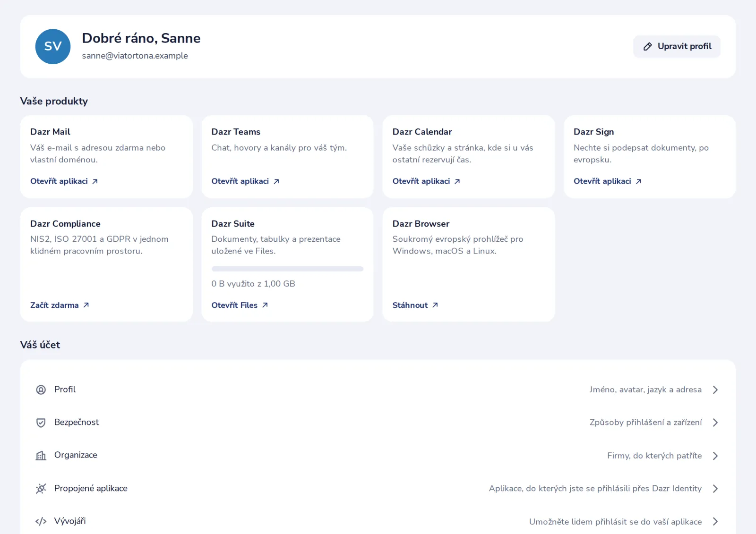The height and width of the screenshot is (534, 756).
Task: Click the Dazr Suite storage usage bar
Action: tap(287, 269)
